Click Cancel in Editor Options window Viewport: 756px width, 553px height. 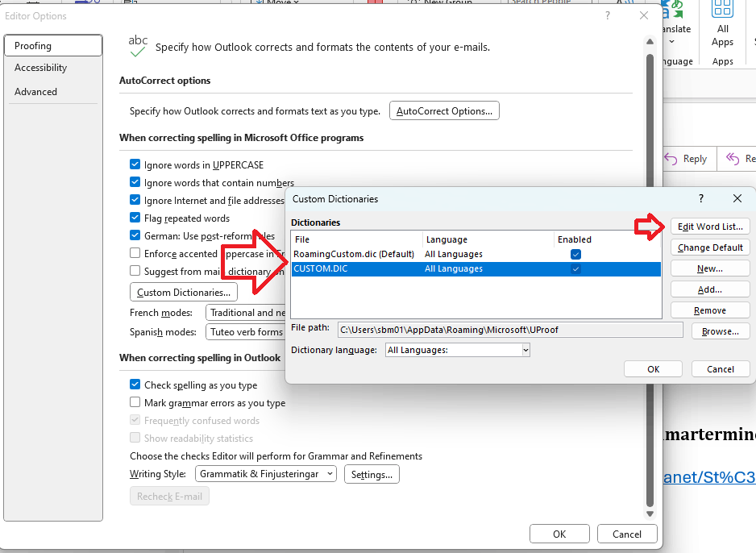pos(627,534)
